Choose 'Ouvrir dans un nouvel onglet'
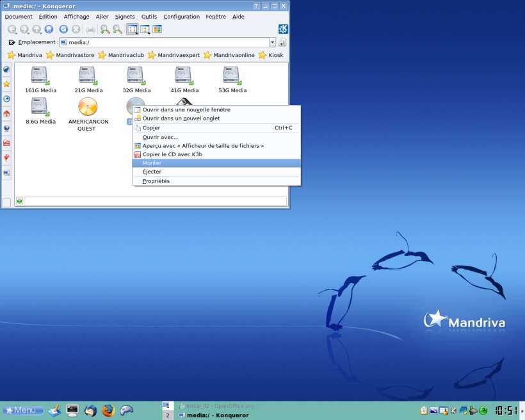 [216, 118]
